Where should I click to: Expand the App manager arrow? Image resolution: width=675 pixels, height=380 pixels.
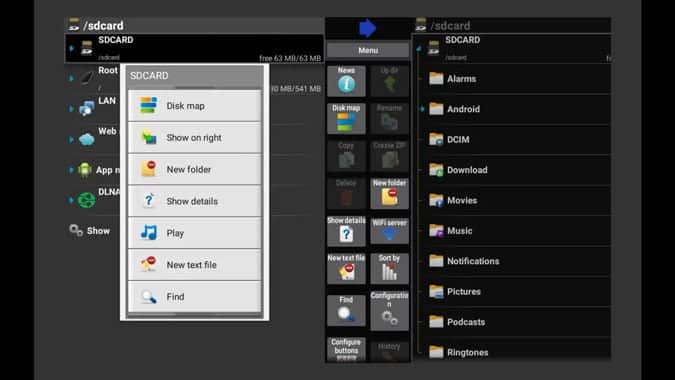pos(71,170)
